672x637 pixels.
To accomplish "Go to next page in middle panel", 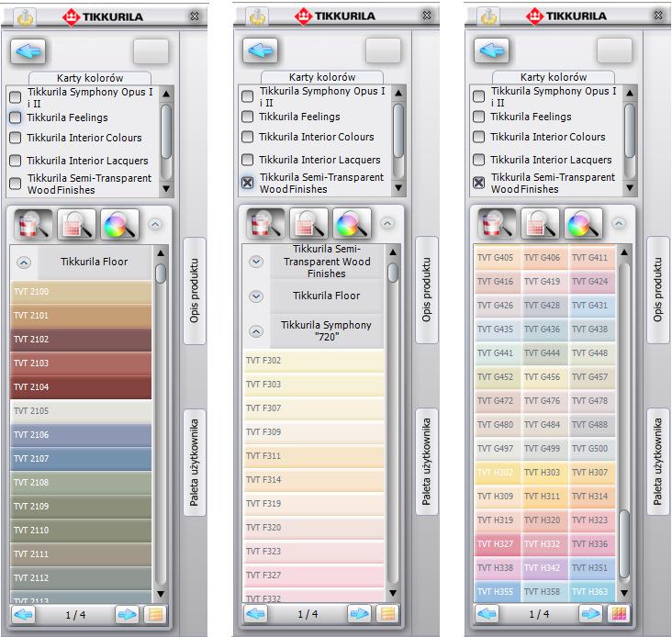I will [360, 614].
